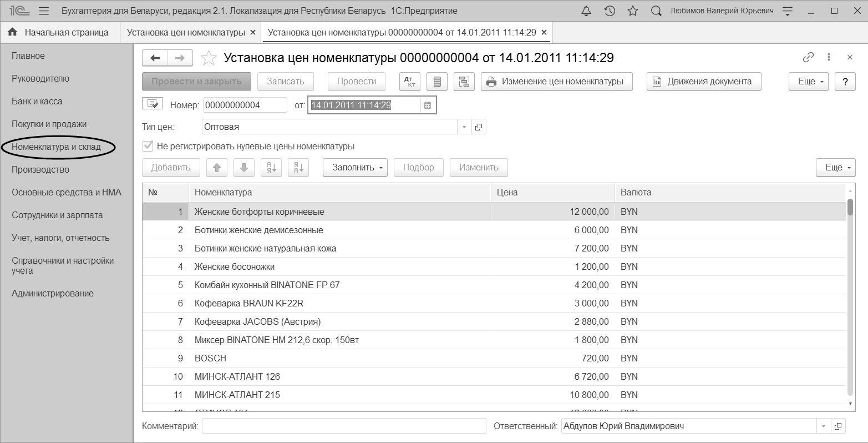Click the help question mark button
The width and height of the screenshot is (868, 443).
pyautogui.click(x=845, y=82)
